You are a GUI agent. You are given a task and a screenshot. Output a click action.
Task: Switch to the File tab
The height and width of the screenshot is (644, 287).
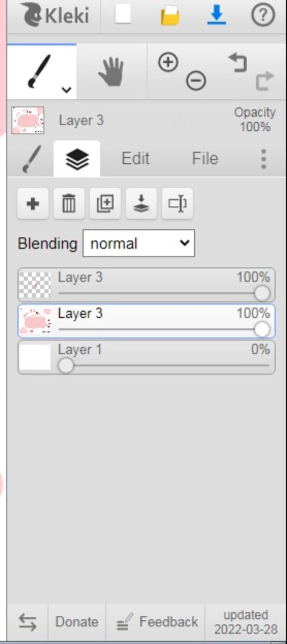[205, 158]
